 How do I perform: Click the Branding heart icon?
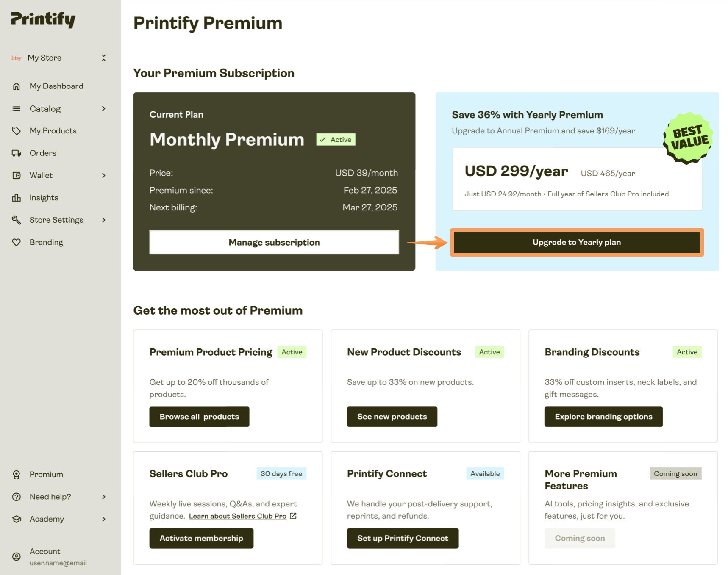pyautogui.click(x=17, y=242)
